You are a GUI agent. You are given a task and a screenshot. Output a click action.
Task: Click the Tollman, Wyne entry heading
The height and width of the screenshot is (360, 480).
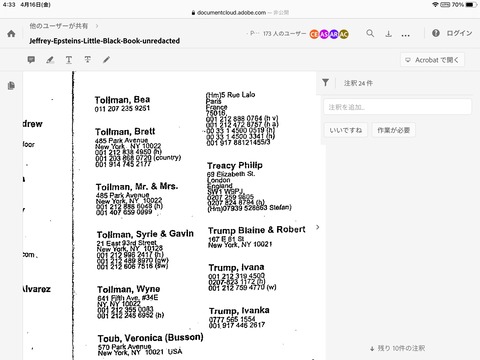coord(129,289)
